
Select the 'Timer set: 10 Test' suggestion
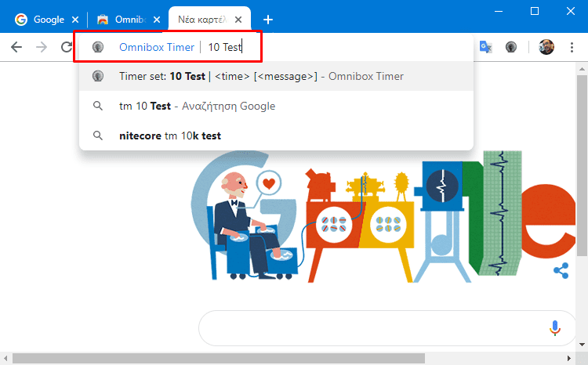(x=277, y=76)
